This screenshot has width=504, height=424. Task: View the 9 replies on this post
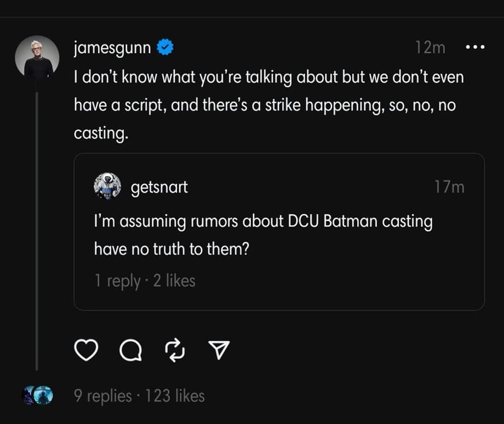(x=103, y=396)
